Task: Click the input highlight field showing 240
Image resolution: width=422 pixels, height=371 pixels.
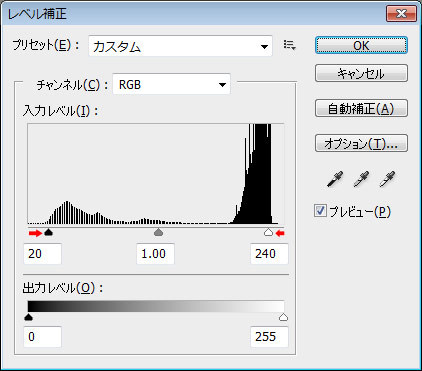Action: click(x=269, y=254)
